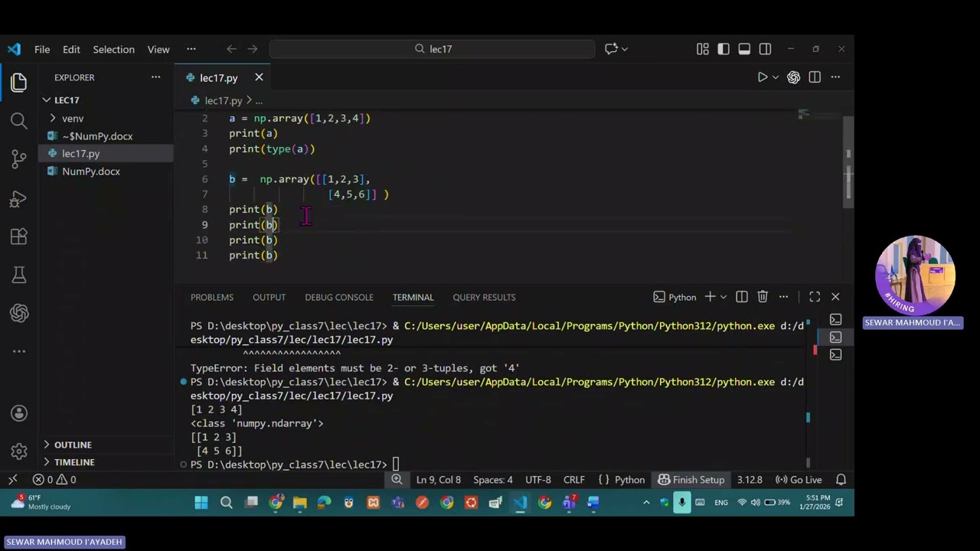This screenshot has height=551, width=980.
Task: Go forward using the title bar arrow
Action: point(254,49)
